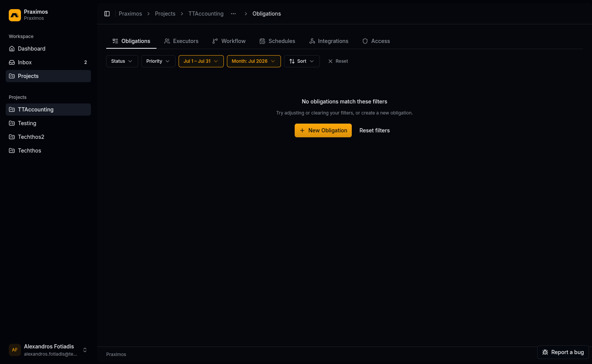This screenshot has width=592, height=364.
Task: Click the AF user avatar
Action: coord(15,350)
